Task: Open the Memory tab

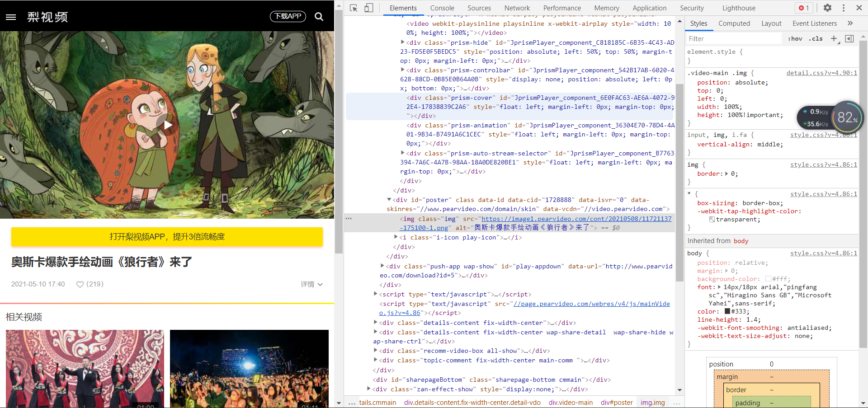Action: 607,8
